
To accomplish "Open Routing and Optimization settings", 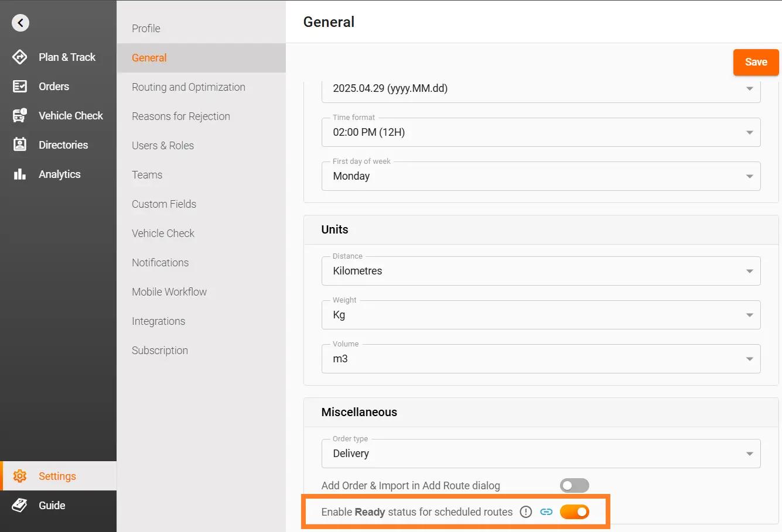I will [x=188, y=87].
